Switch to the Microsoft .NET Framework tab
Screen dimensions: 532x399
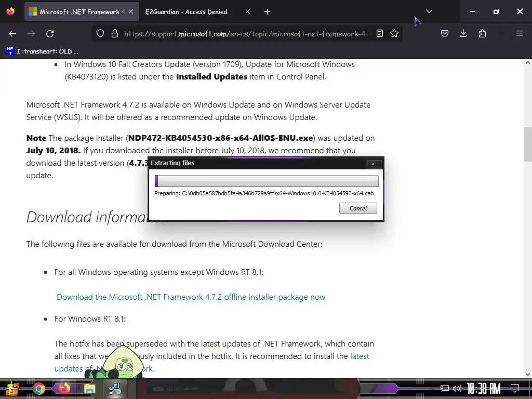coord(82,11)
